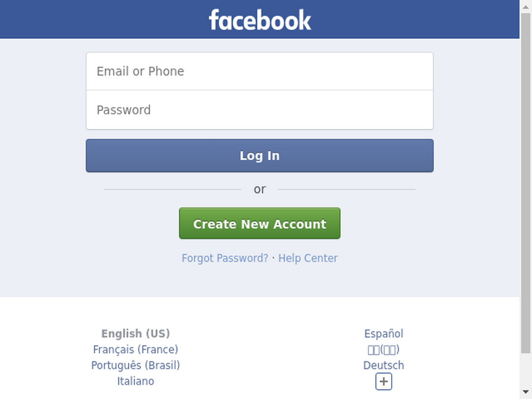This screenshot has height=399, width=532.
Task: Click the scrollbar down arrow
Action: 526,393
